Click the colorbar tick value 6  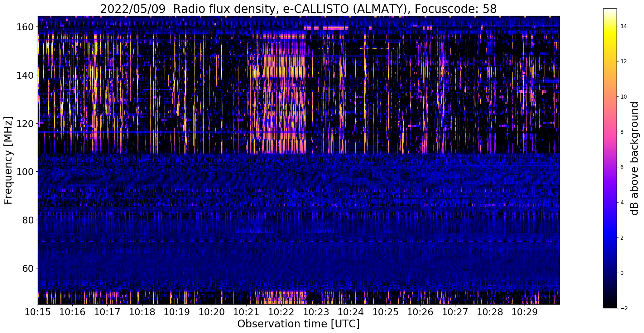[x=622, y=167]
